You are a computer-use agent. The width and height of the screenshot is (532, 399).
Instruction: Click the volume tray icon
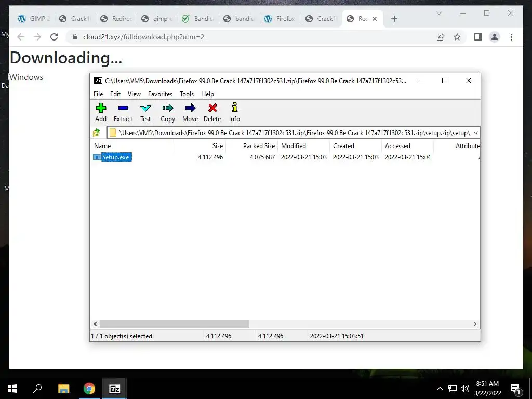point(465,389)
